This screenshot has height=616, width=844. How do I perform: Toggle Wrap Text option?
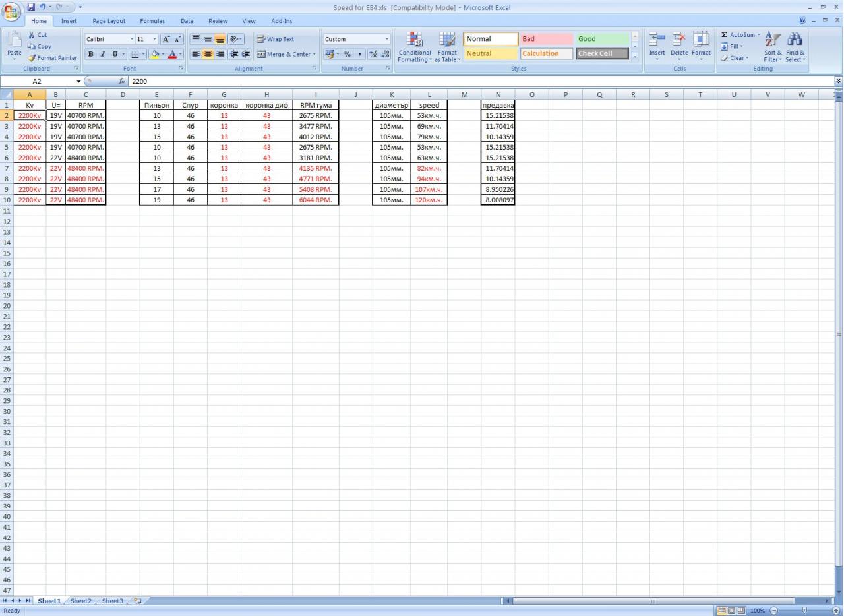click(x=276, y=39)
